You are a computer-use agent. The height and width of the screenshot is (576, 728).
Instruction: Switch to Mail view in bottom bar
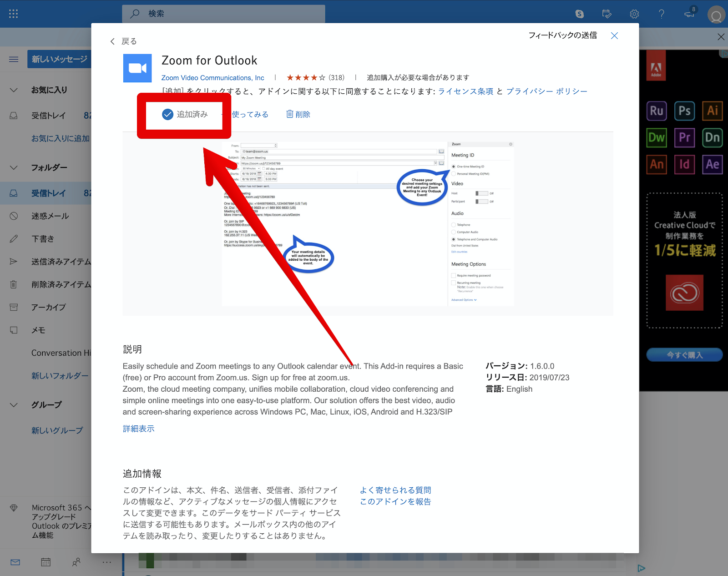15,562
